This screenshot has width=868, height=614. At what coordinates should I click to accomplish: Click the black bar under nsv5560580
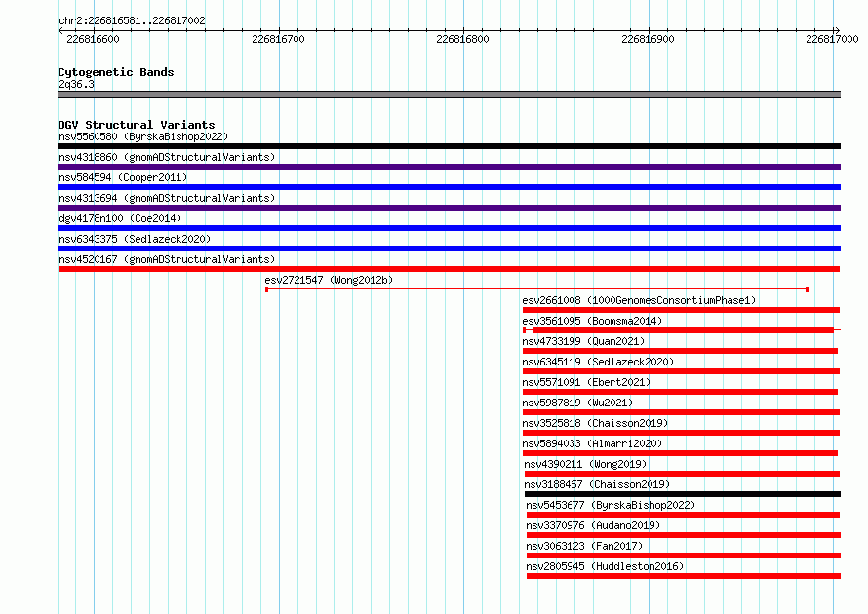[449, 146]
